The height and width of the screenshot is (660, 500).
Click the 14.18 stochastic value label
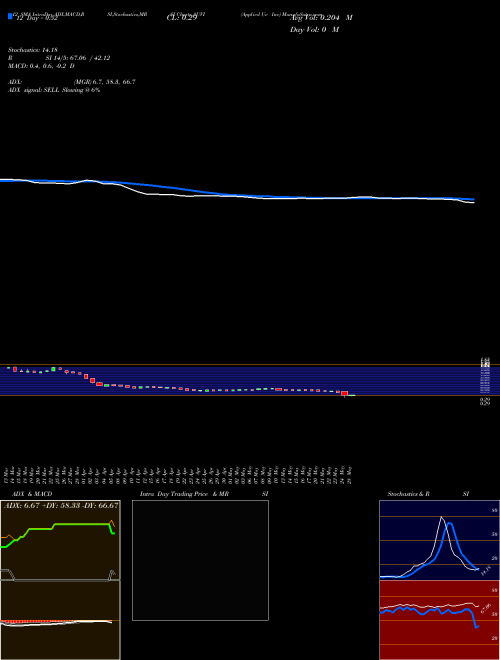486,571
